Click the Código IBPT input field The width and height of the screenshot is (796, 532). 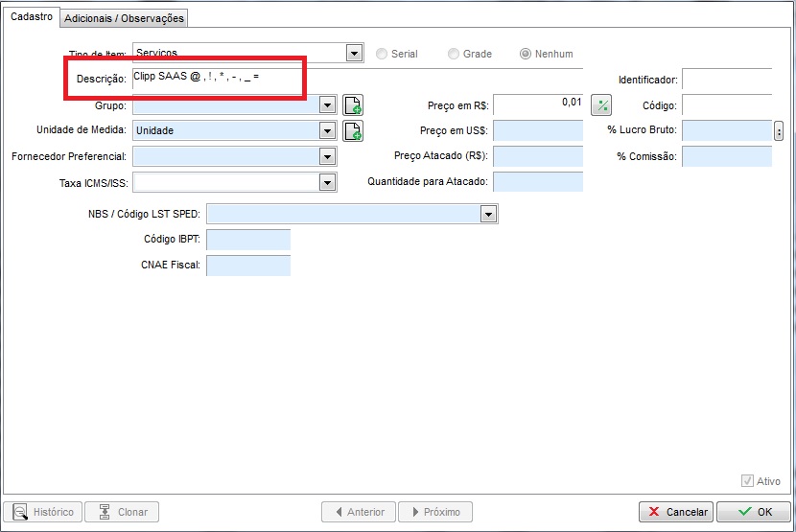[247, 240]
